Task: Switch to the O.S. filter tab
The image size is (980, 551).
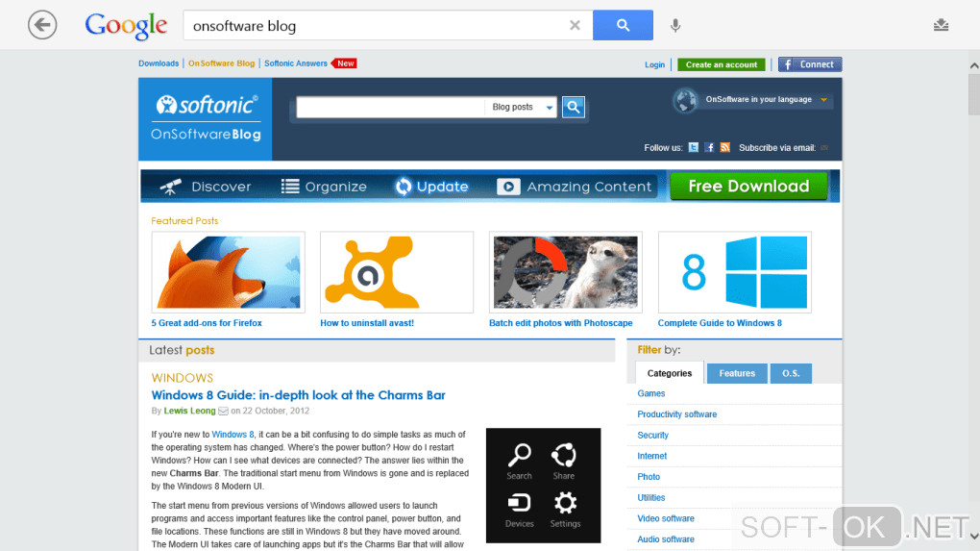Action: tap(791, 373)
